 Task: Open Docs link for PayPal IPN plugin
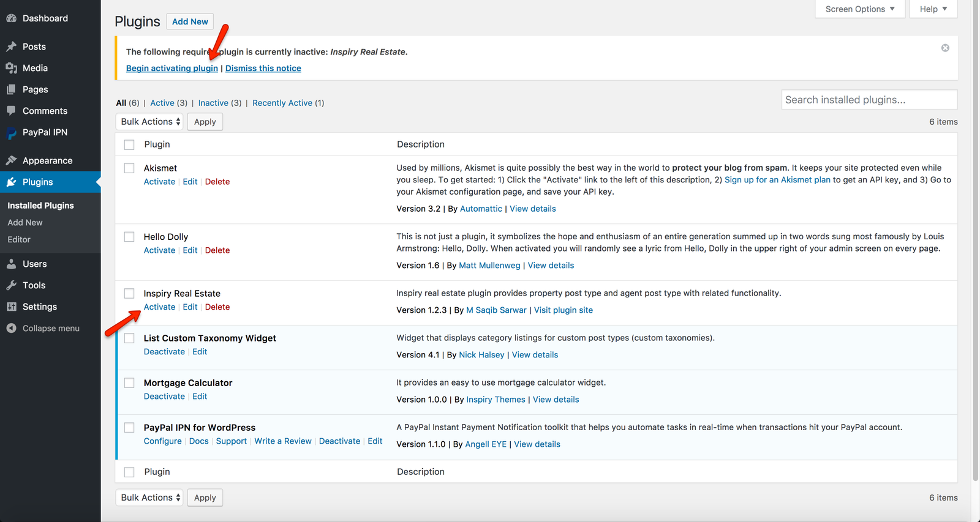[199, 441]
